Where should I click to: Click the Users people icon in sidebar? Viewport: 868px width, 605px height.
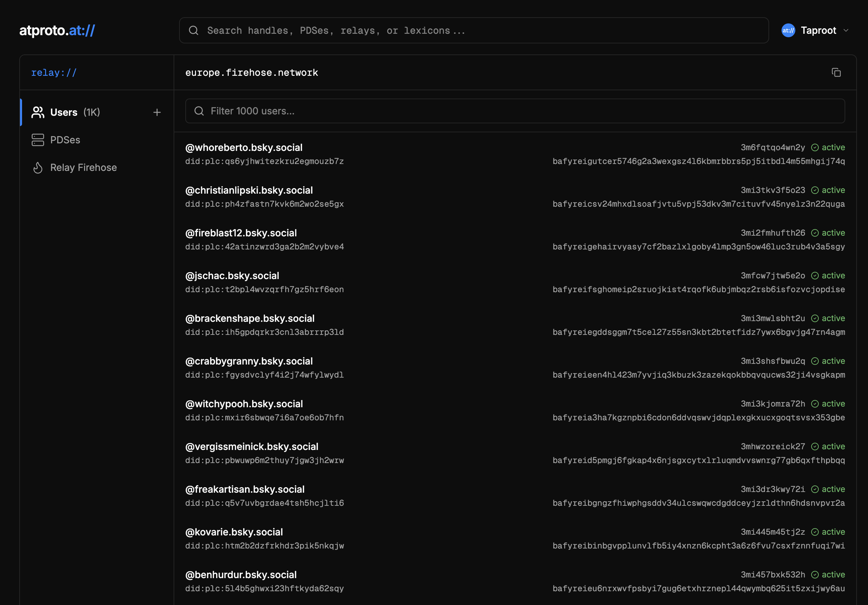coord(38,112)
